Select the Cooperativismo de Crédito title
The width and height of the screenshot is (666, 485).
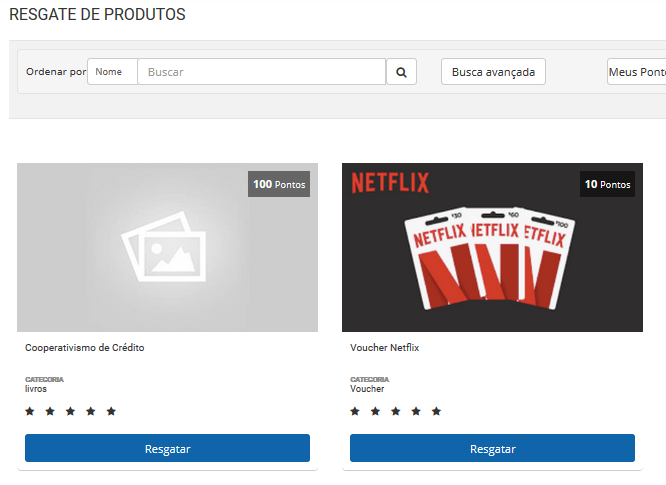coord(85,347)
